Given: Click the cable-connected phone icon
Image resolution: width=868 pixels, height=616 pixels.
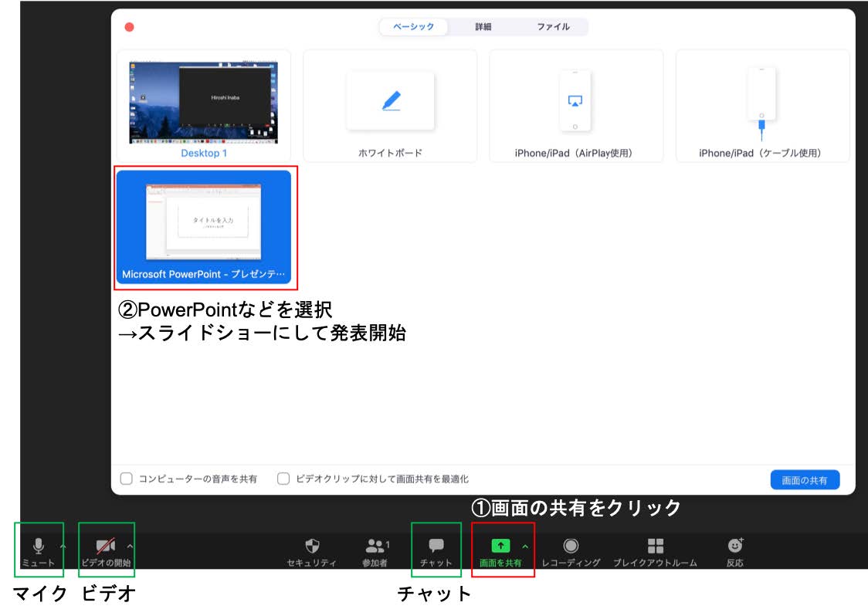Looking at the screenshot, I should [761, 103].
